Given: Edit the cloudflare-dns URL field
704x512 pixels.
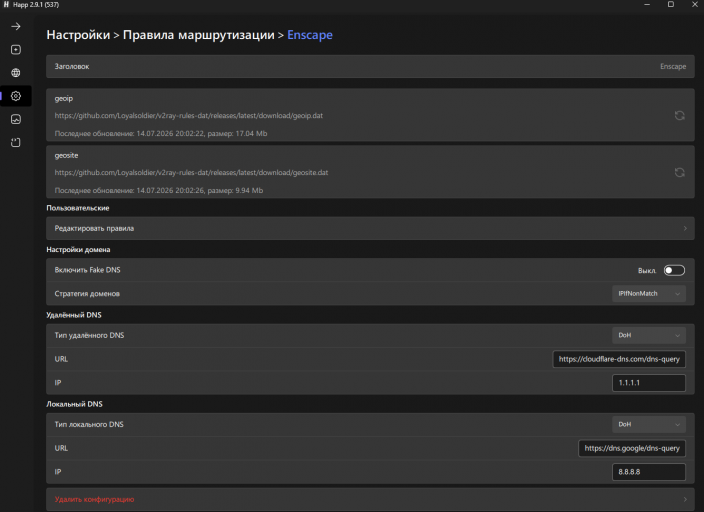Looking at the screenshot, I should point(619,359).
